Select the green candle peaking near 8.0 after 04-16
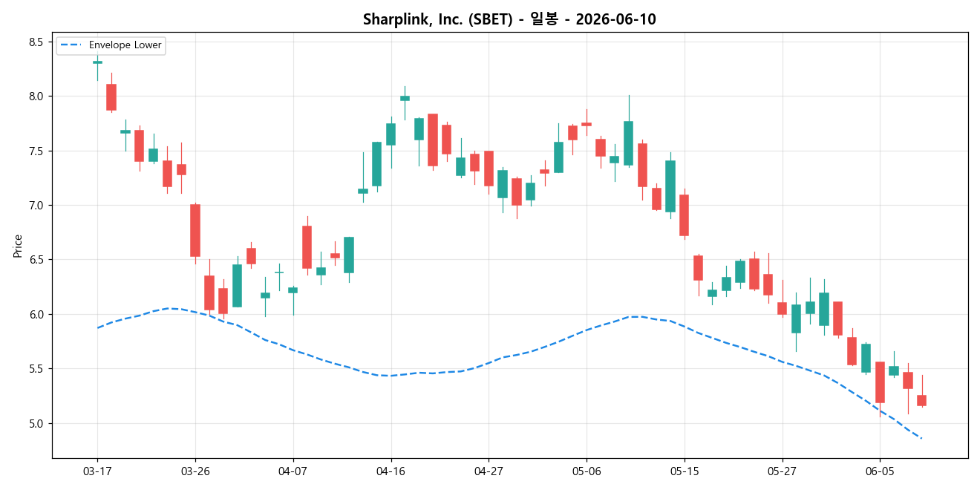The height and width of the screenshot is (490, 980). (x=405, y=98)
